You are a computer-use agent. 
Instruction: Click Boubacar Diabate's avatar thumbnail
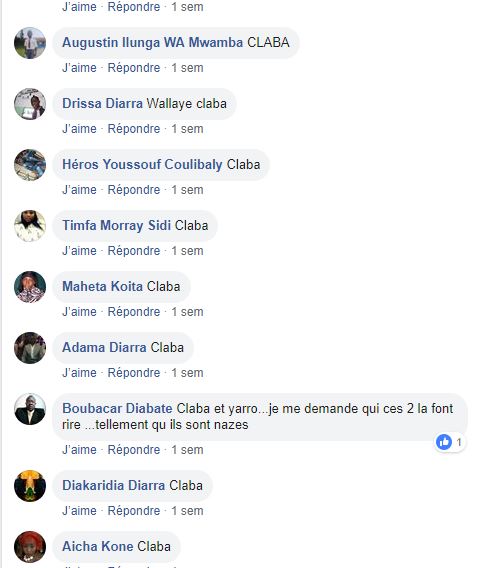click(x=30, y=409)
